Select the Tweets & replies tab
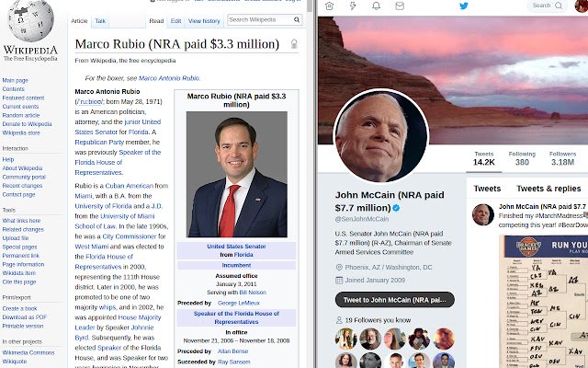 (x=548, y=189)
